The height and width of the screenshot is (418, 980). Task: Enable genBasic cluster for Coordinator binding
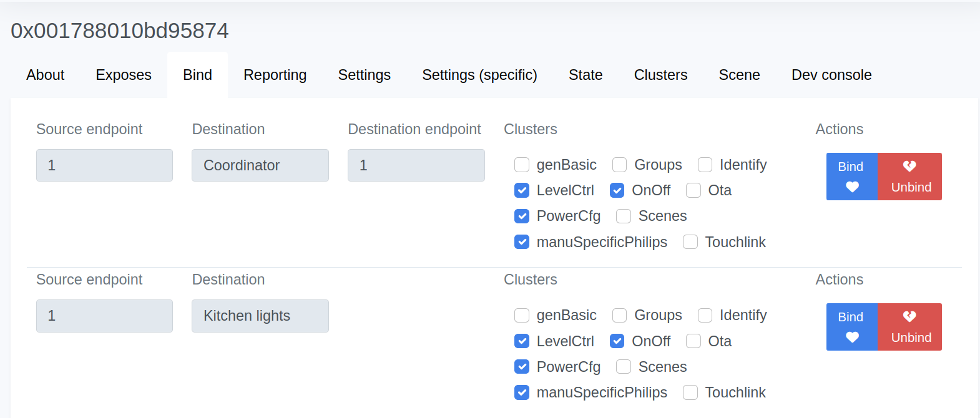(x=522, y=165)
